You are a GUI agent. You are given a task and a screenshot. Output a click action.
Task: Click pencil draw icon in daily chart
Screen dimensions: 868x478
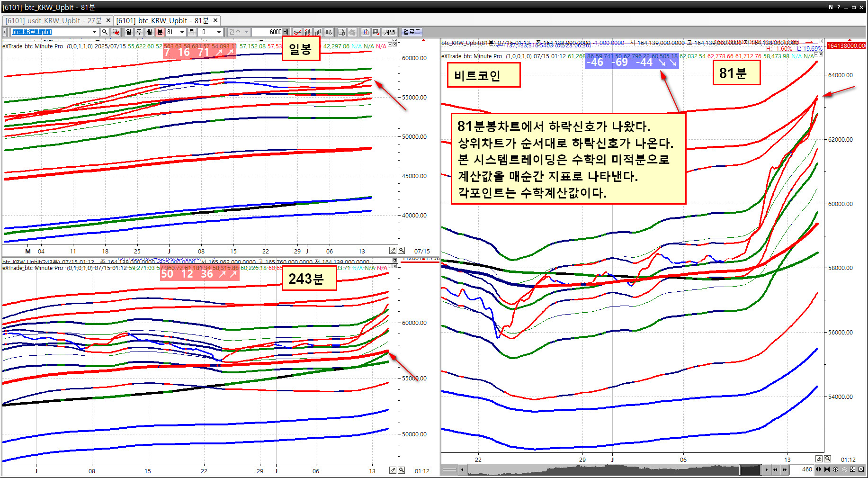(393, 250)
